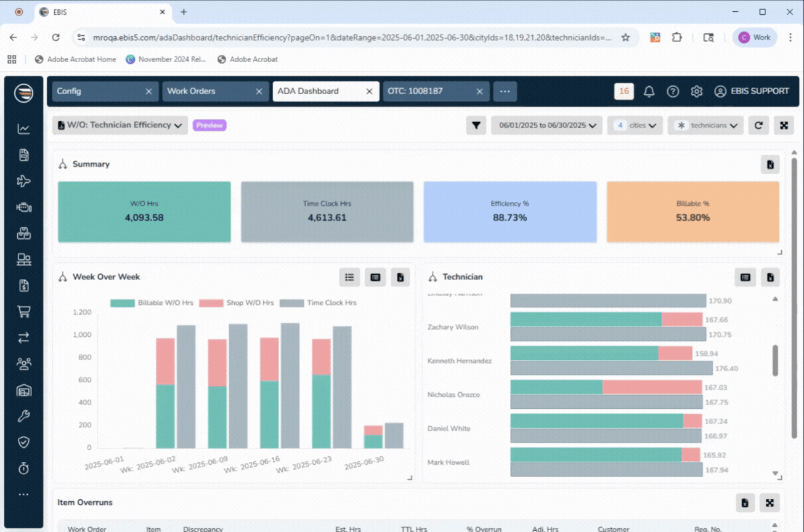Open the technicians filter dropdown
The height and width of the screenshot is (532, 804).
pos(705,125)
